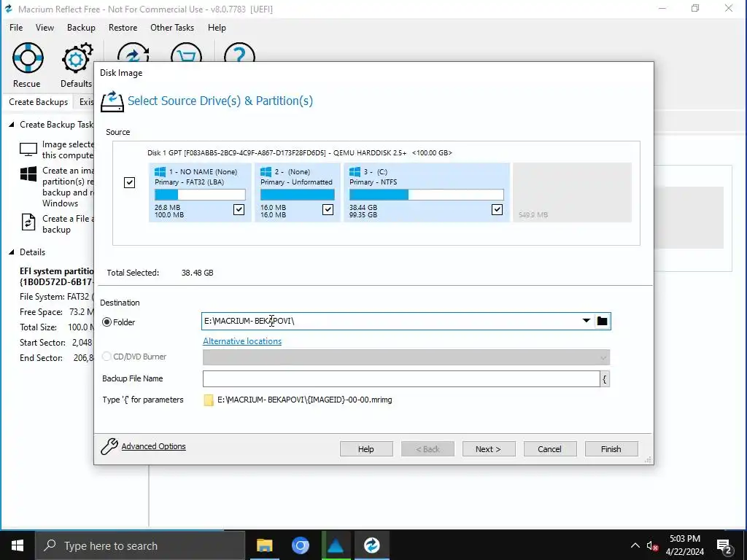Click the yellow file icon beside the mrimg path

click(208, 400)
